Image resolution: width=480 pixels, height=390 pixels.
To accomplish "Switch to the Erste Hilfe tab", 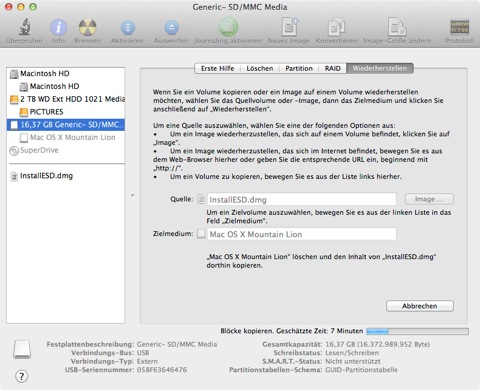I will [x=217, y=68].
